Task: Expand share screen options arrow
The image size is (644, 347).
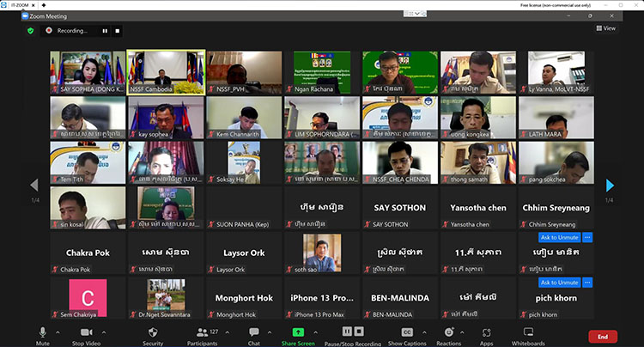Action: coord(315,332)
